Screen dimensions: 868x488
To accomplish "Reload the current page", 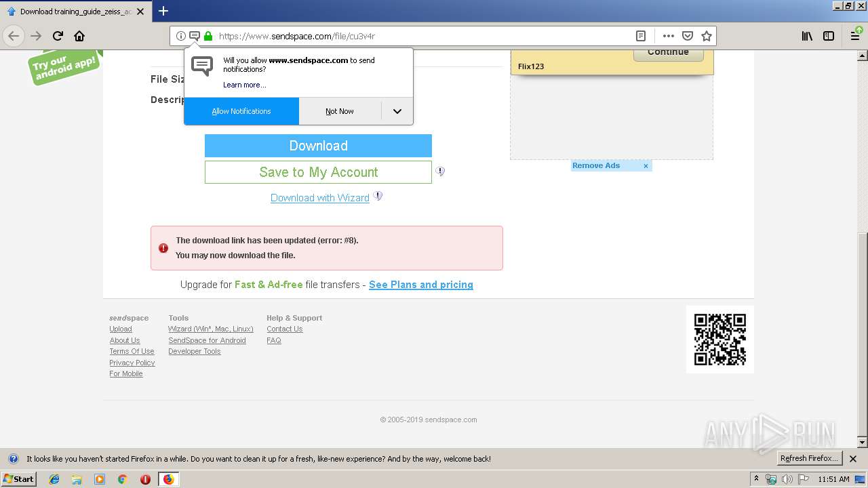I will point(58,36).
